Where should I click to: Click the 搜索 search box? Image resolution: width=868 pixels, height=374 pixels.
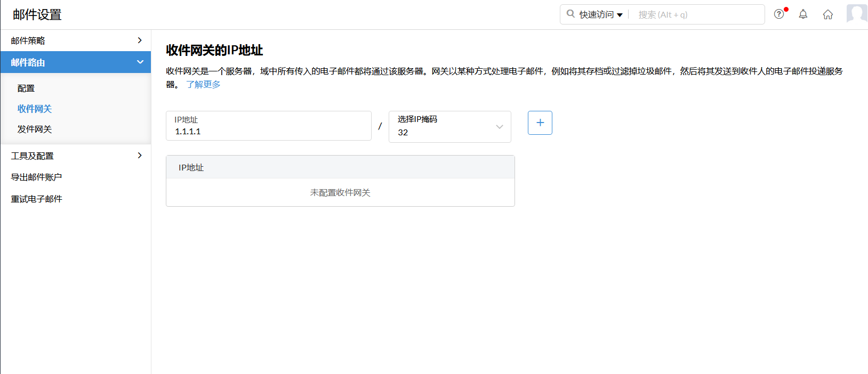pyautogui.click(x=696, y=14)
